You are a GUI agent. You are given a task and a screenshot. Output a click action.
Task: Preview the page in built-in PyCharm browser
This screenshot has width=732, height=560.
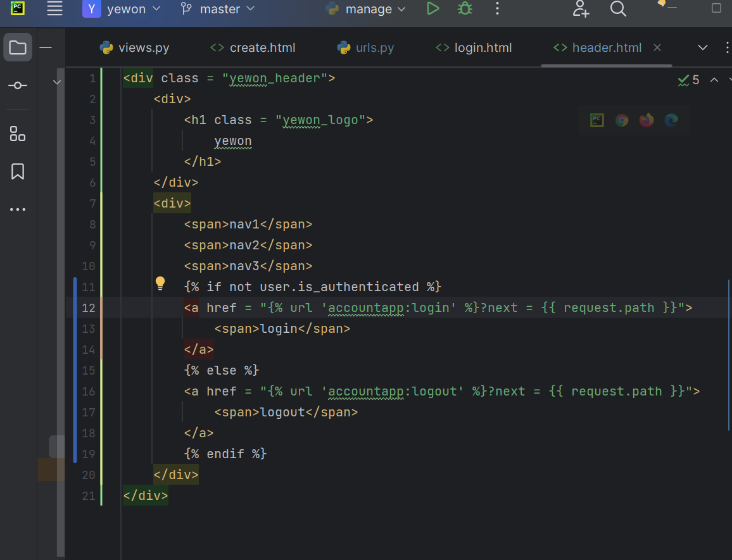tap(597, 120)
